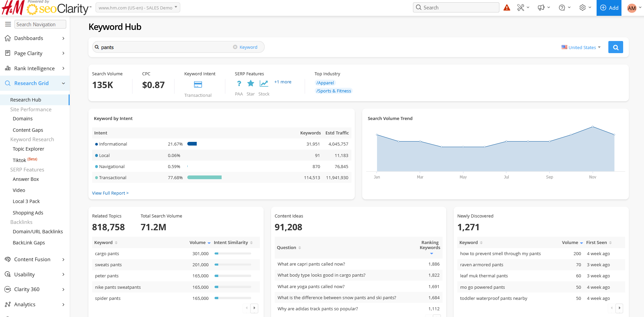Image resolution: width=644 pixels, height=317 pixels.
Task: Open Content Gaps in sidebar
Action: (x=28, y=130)
